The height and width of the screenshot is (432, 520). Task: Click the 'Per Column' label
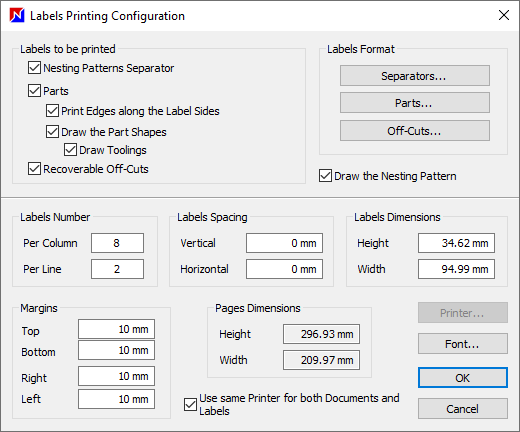(50, 243)
